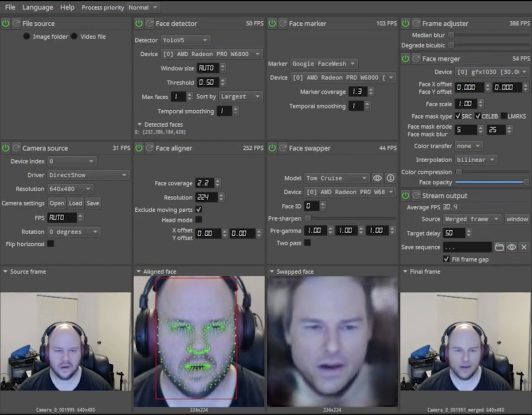The width and height of the screenshot is (532, 415).
Task: Reset Face merger module settings
Action: point(416,58)
